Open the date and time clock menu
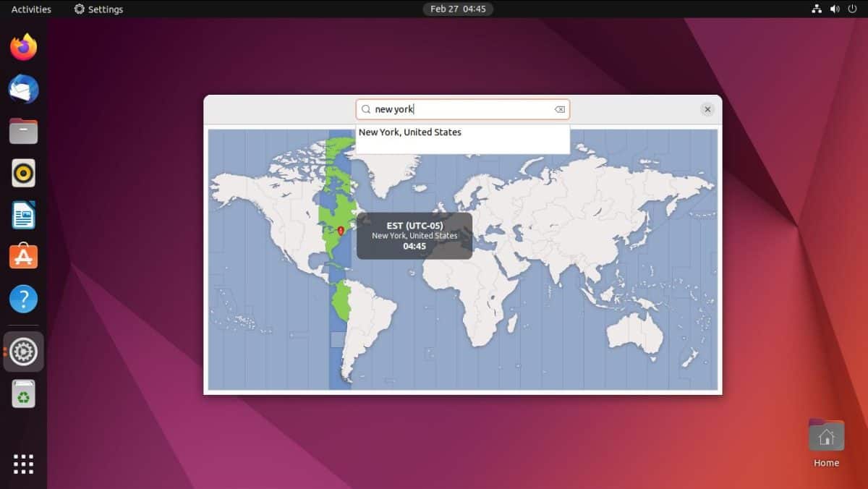868x489 pixels. click(459, 9)
